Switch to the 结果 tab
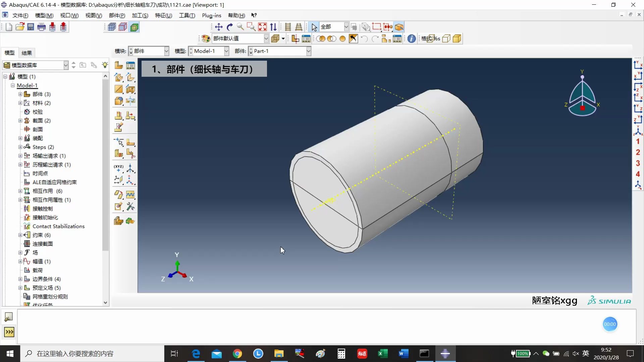This screenshot has width=644, height=362. 26,53
